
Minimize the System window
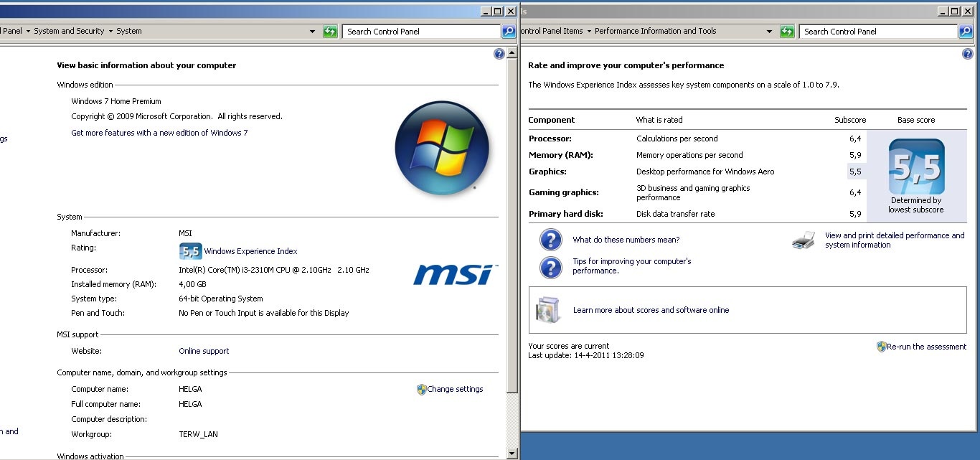point(485,11)
